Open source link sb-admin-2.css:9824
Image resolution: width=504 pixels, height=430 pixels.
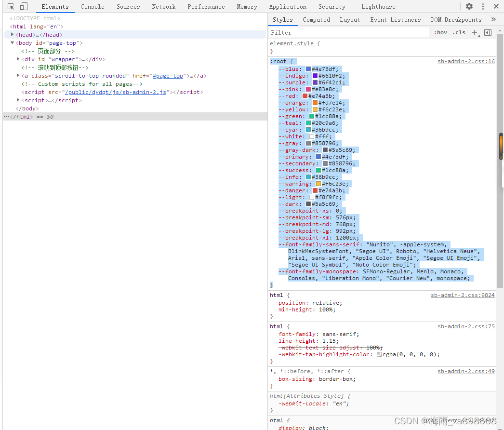click(x=463, y=295)
